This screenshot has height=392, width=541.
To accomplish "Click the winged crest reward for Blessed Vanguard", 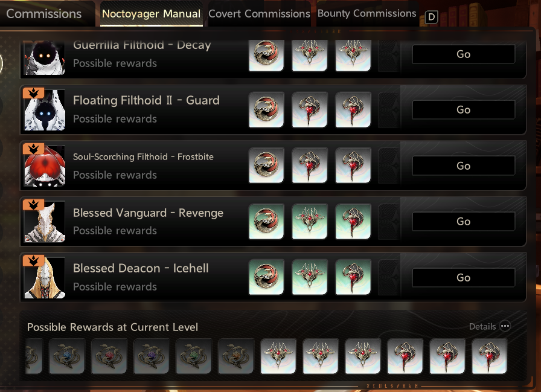I will [x=310, y=221].
